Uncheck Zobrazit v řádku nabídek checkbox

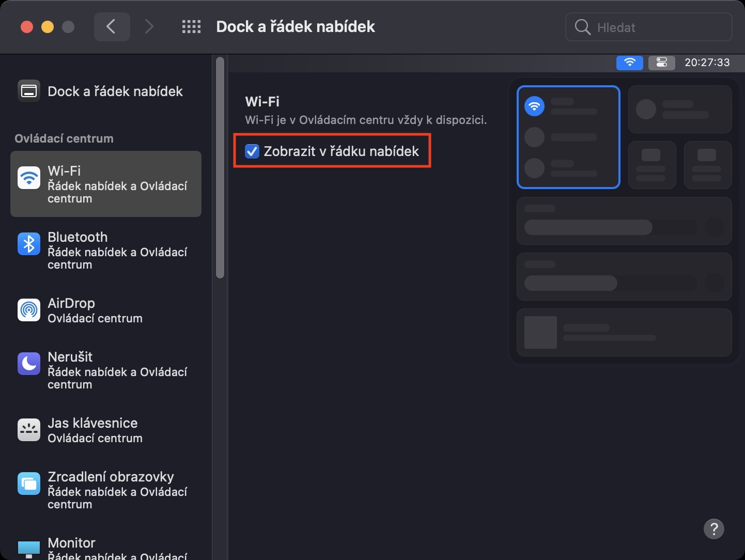(252, 151)
